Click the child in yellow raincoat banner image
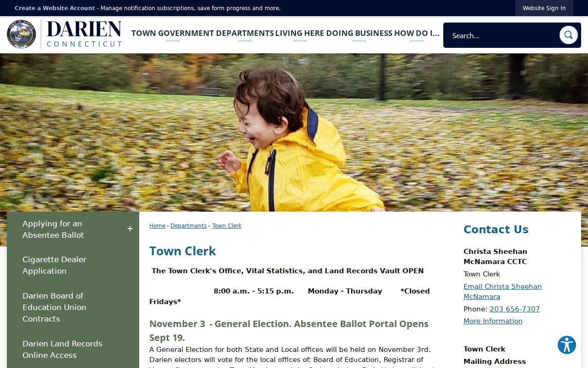This screenshot has width=588, height=368. coord(294,132)
